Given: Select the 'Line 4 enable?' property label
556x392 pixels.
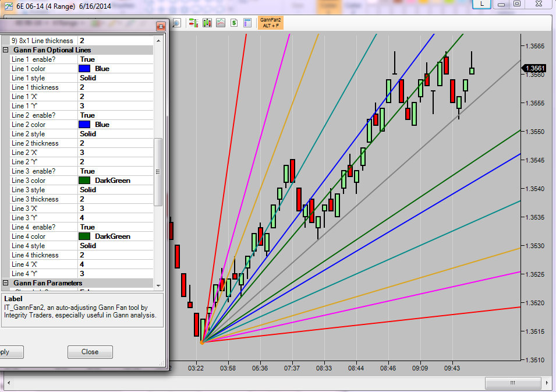Looking at the screenshot, I should tap(33, 227).
